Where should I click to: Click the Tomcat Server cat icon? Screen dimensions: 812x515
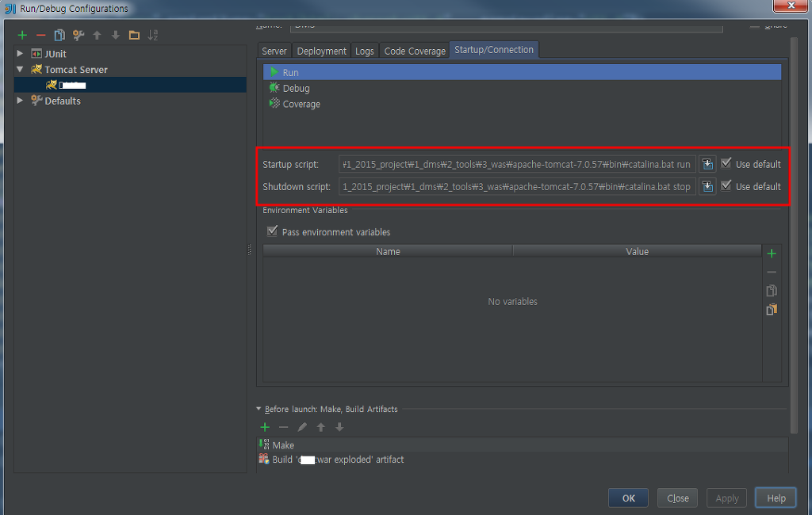(x=36, y=70)
